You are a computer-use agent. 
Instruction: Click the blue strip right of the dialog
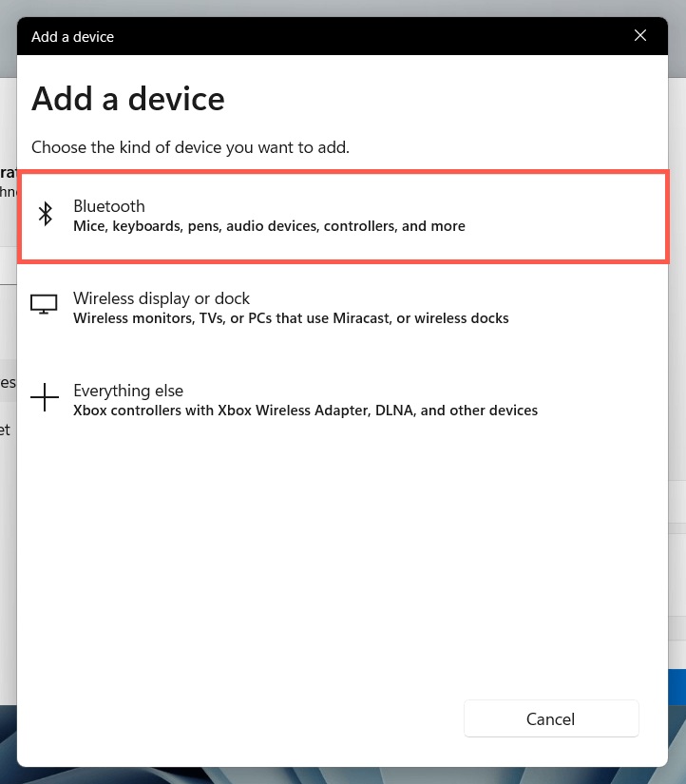[676, 685]
